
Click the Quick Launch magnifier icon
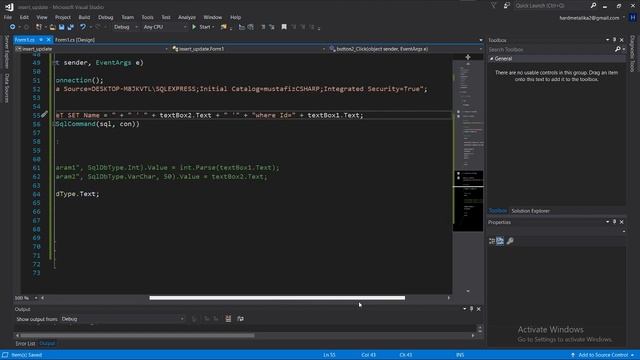[x=593, y=5]
